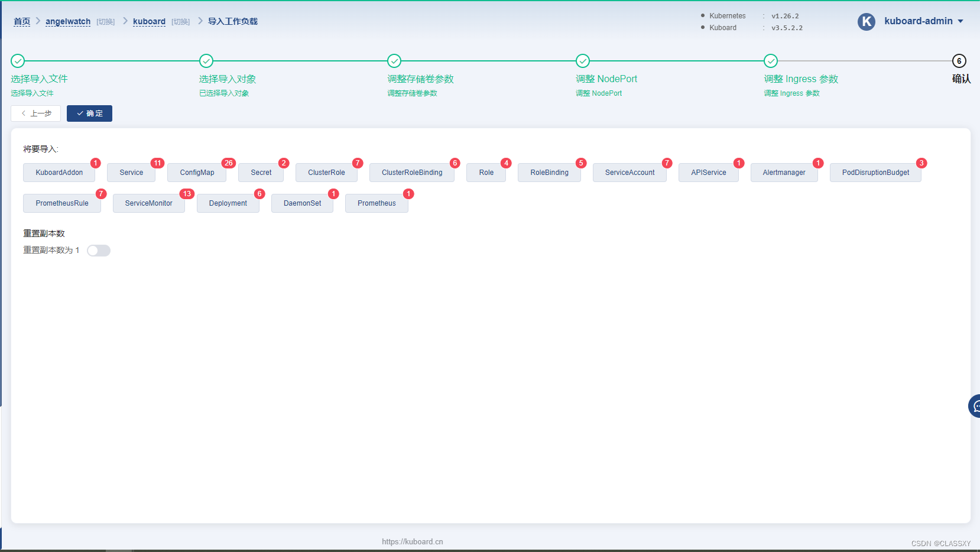Image resolution: width=980 pixels, height=552 pixels.
Task: Click the ServiceAccount resource tag
Action: click(629, 173)
